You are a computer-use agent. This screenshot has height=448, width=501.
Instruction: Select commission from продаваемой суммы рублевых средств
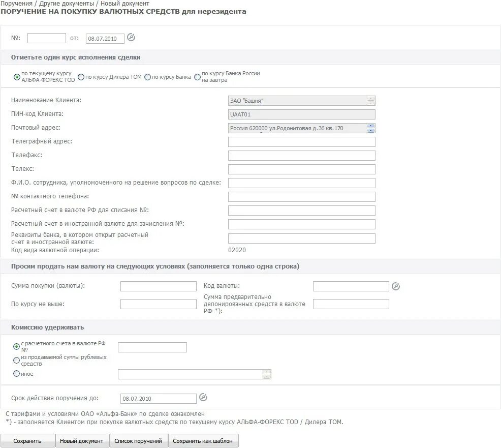(x=16, y=361)
